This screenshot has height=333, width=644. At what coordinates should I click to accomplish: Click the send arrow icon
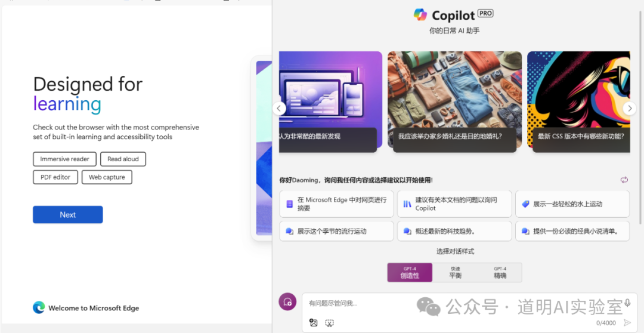[627, 323]
